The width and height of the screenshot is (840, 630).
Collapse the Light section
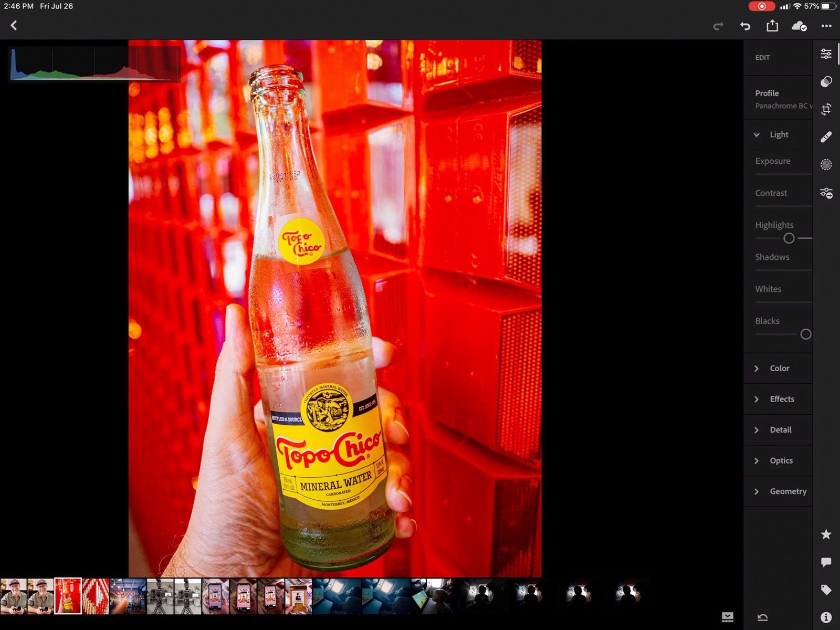pos(757,135)
